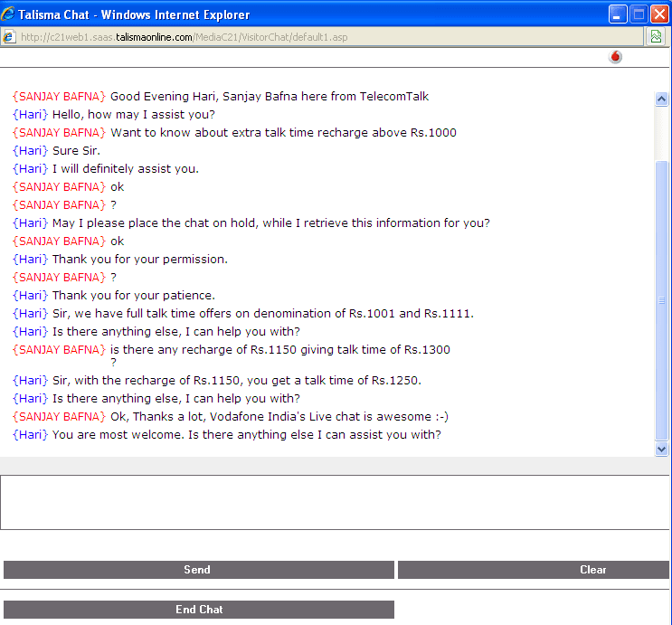This screenshot has width=672, height=625.
Task: Click 'Thank you for your patience.' line
Action: 134,296
